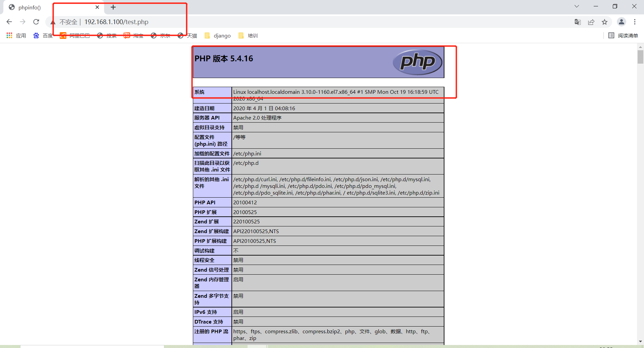The width and height of the screenshot is (644, 348).
Task: Go back to the previous page
Action: coord(9,22)
